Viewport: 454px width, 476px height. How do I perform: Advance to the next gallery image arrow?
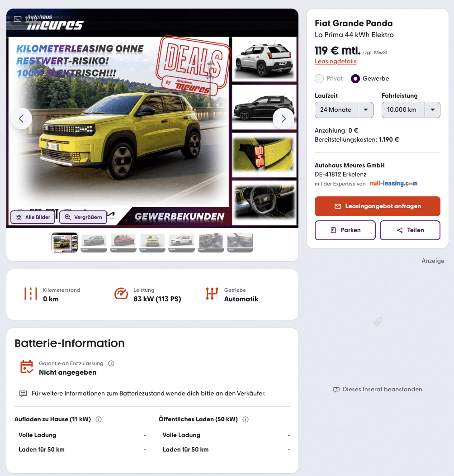coord(284,119)
